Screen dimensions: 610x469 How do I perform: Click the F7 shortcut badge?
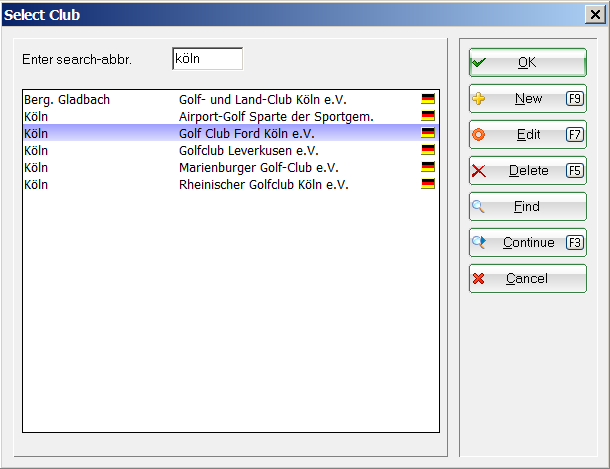(x=575, y=135)
